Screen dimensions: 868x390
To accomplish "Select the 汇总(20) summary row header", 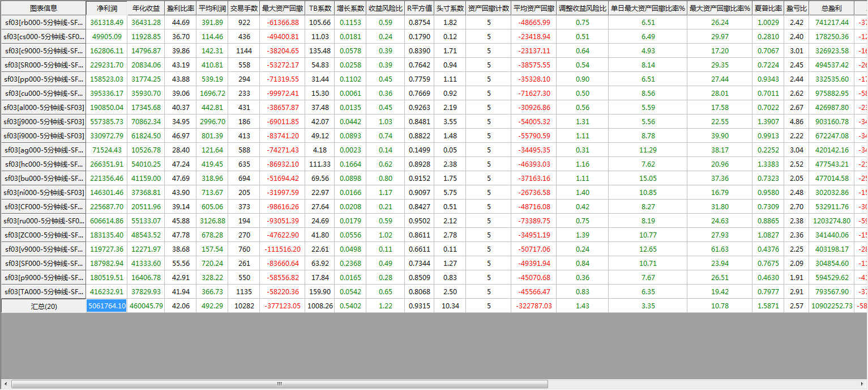I will point(44,306).
